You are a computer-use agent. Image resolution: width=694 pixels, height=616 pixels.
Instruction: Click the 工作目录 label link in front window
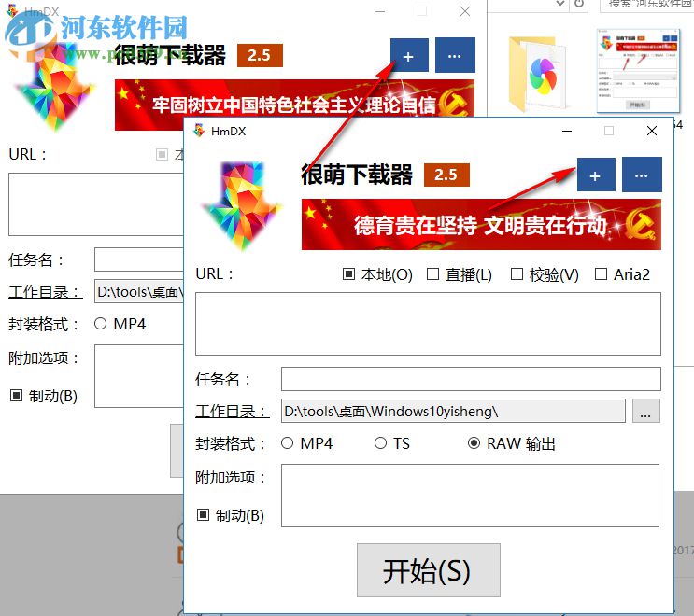pyautogui.click(x=232, y=412)
